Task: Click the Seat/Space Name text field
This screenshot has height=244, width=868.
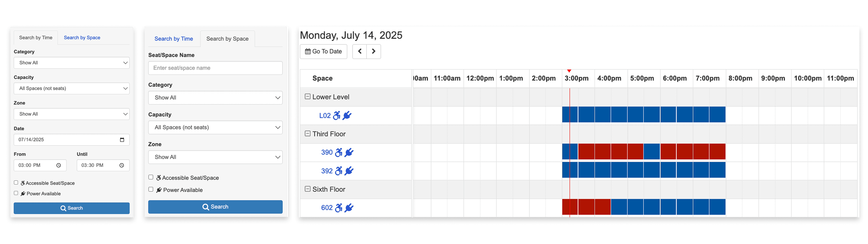Action: pyautogui.click(x=215, y=68)
